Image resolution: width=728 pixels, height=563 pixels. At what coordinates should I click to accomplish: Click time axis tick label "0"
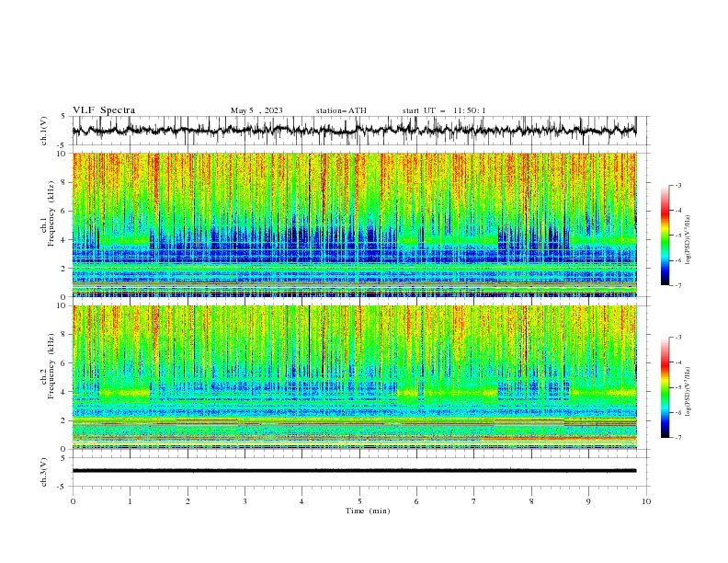[73, 501]
